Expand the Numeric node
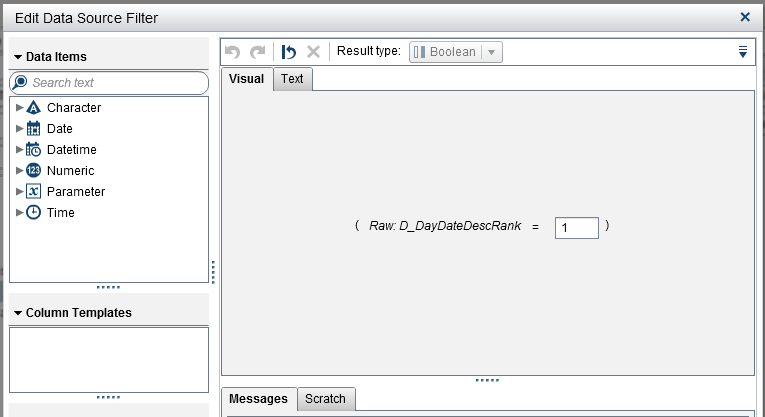The height and width of the screenshot is (417, 765). pos(20,170)
